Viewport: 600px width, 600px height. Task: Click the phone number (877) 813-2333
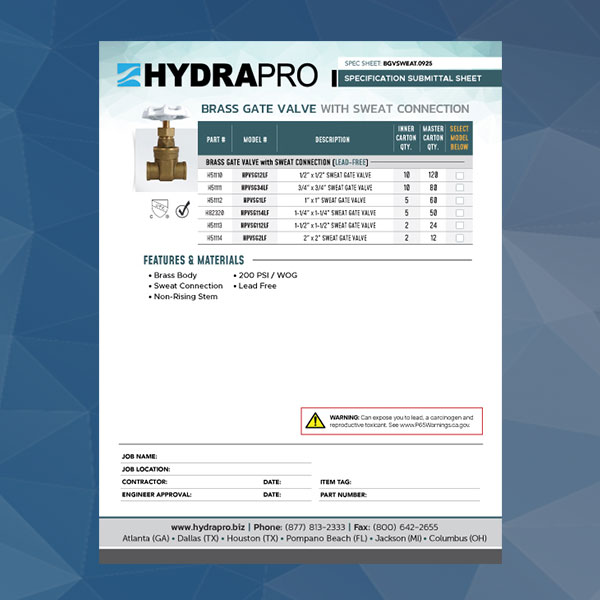[x=315, y=527]
